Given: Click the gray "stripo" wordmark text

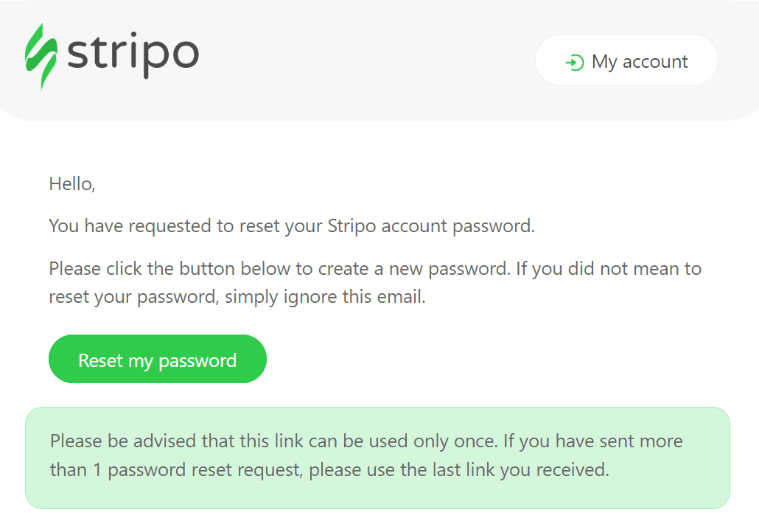Looking at the screenshot, I should point(133,55).
